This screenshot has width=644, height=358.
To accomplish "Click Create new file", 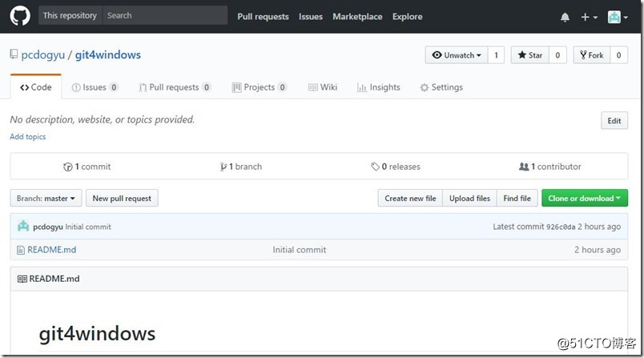I will click(410, 198).
